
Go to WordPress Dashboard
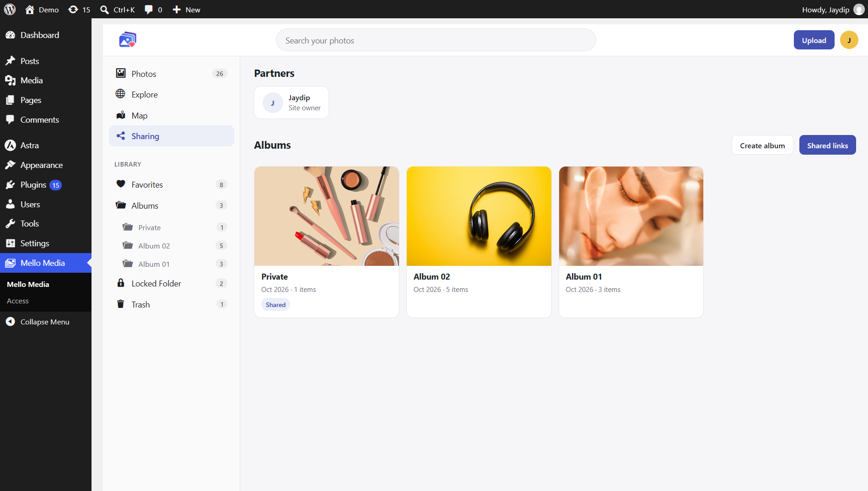click(46, 35)
